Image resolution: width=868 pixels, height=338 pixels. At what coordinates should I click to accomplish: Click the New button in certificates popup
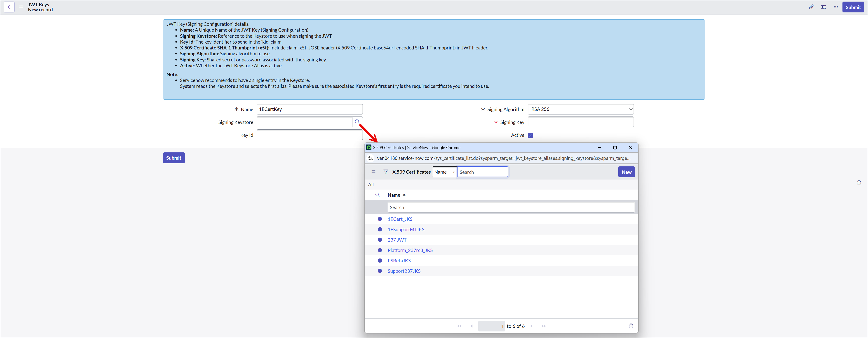626,172
